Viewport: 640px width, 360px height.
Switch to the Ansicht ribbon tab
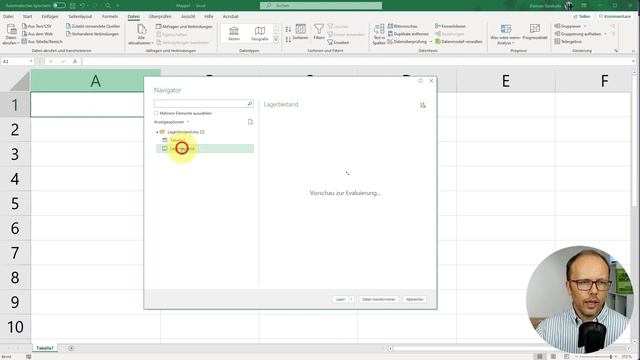(188, 16)
